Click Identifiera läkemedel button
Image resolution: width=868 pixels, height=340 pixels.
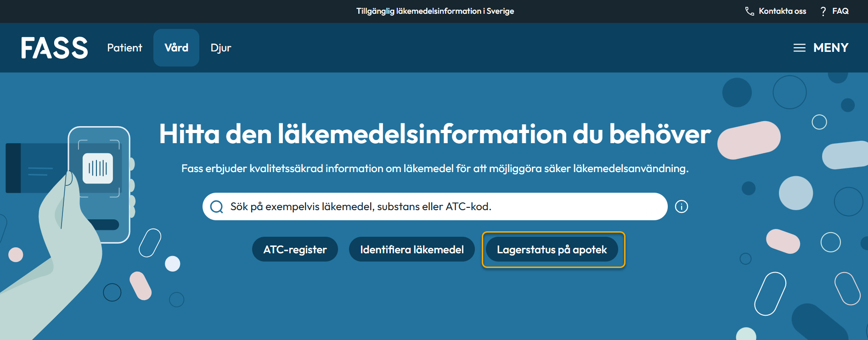412,249
